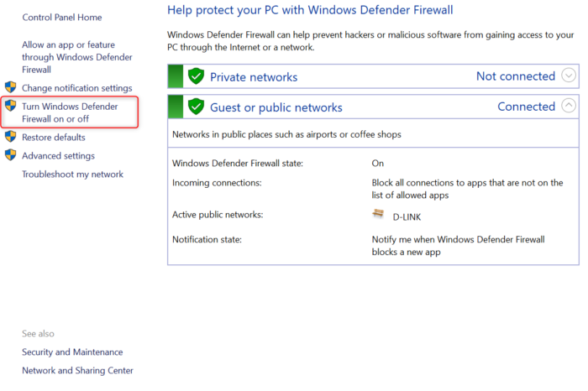Click Notify me when Firewall blocks text

459,246
